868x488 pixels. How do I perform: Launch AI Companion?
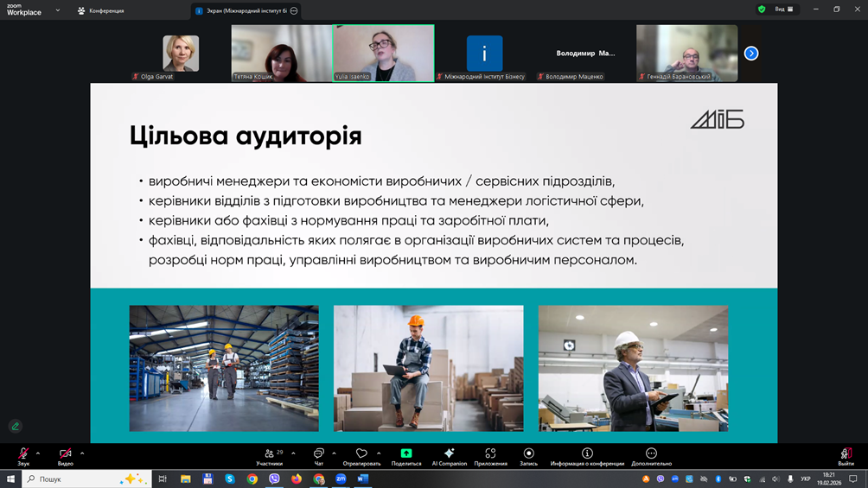click(x=449, y=454)
